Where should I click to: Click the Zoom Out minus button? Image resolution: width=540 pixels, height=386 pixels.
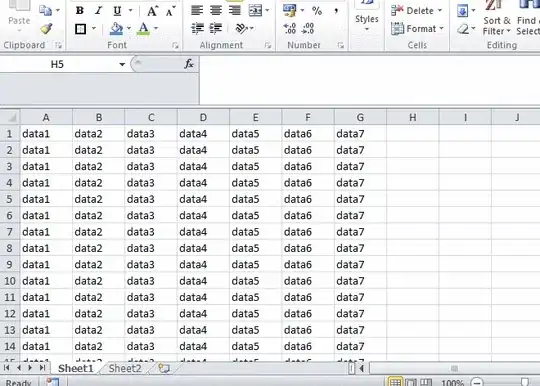tap(477, 382)
